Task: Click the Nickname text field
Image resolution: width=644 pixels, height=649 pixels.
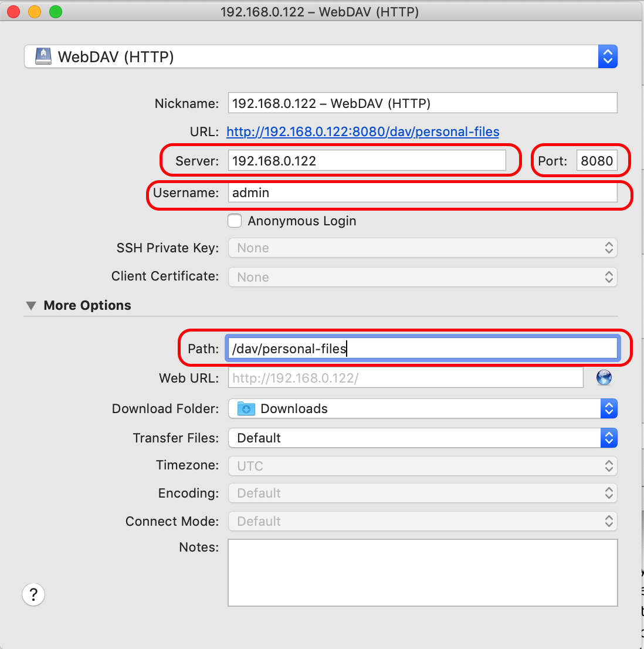Action: 423,103
